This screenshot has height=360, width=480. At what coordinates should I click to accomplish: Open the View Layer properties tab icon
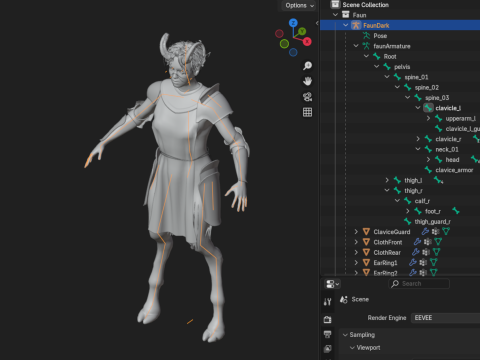tap(327, 349)
